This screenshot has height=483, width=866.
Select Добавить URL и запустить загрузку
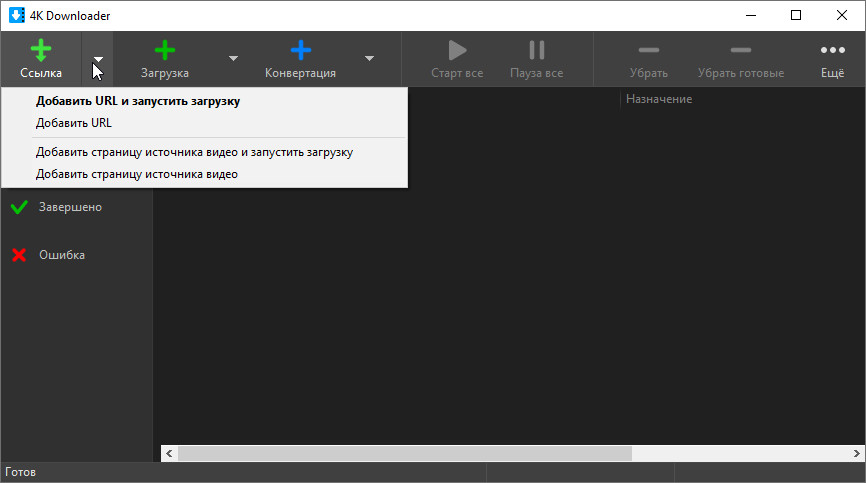pos(138,101)
